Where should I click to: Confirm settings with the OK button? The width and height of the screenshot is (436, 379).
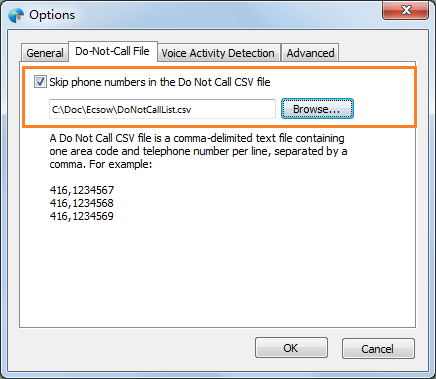pos(291,348)
